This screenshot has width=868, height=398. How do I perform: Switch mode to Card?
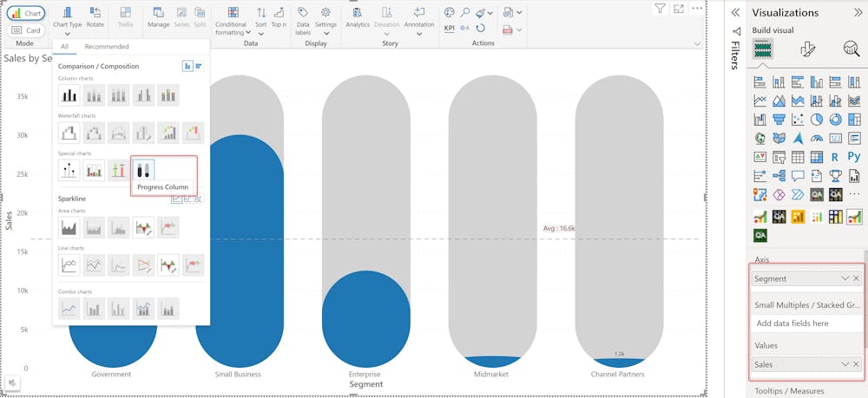27,30
